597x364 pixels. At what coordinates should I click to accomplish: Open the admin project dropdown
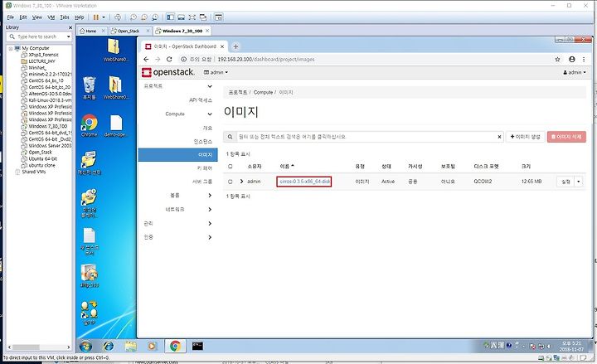point(216,72)
